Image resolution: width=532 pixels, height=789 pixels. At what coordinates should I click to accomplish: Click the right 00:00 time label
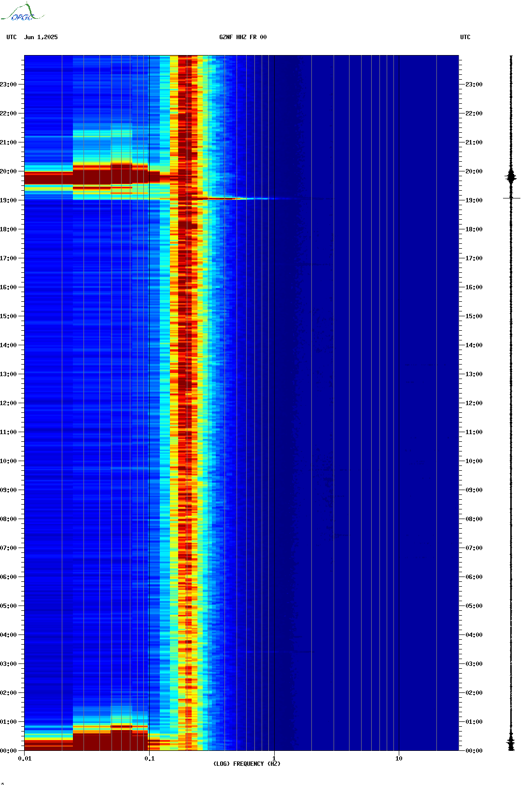[x=474, y=751]
